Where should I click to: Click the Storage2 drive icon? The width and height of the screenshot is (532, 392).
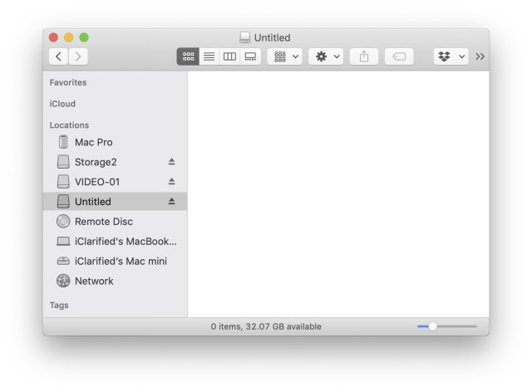(63, 162)
